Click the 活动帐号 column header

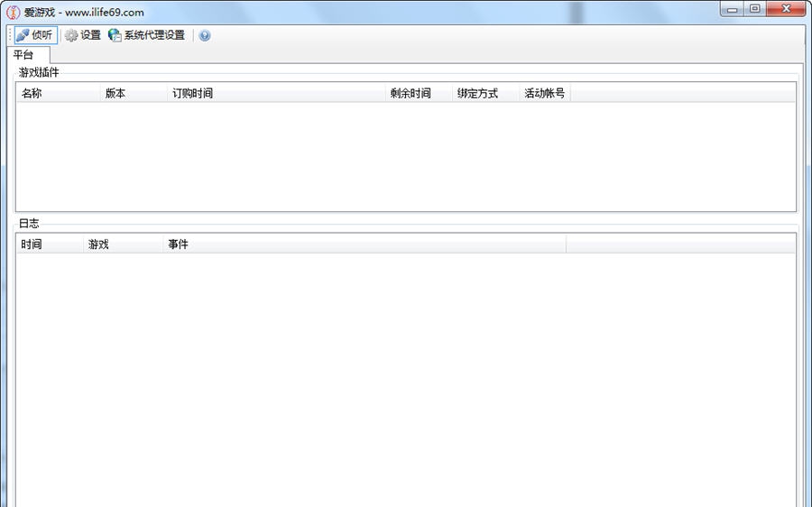pyautogui.click(x=545, y=93)
